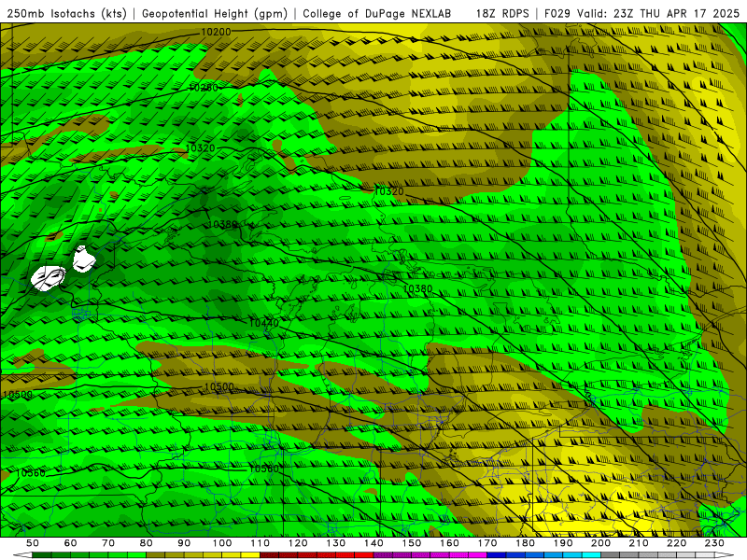Click the "Valid: 23Z THU APR 17 2025" text
This screenshot has height=560, width=747.
[658, 13]
